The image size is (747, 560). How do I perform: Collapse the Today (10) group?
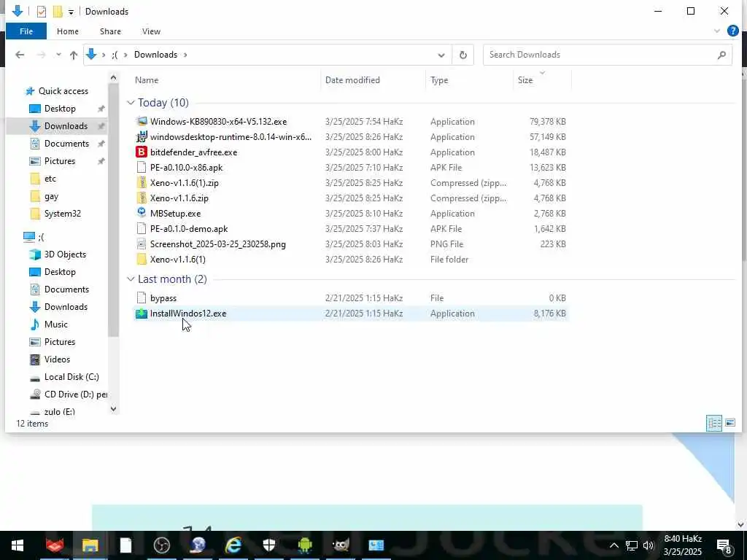131,103
